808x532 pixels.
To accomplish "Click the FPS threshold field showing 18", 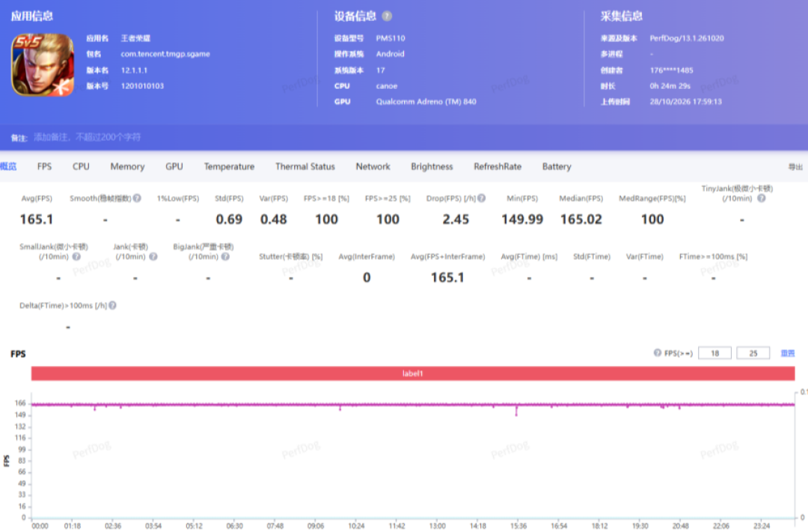I will coord(714,353).
